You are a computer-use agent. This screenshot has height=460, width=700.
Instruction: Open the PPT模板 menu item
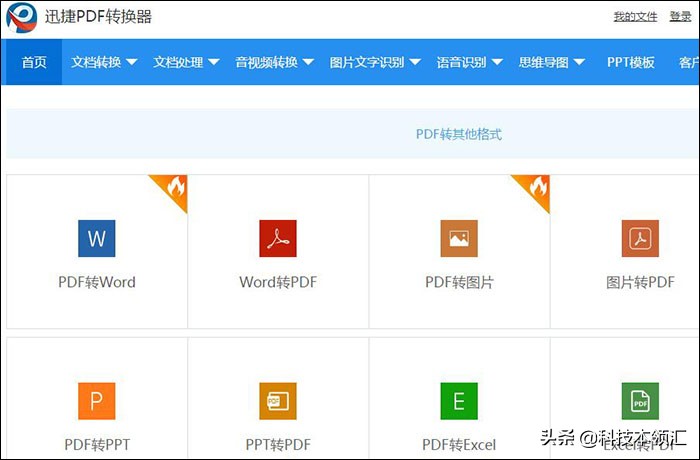pos(631,62)
